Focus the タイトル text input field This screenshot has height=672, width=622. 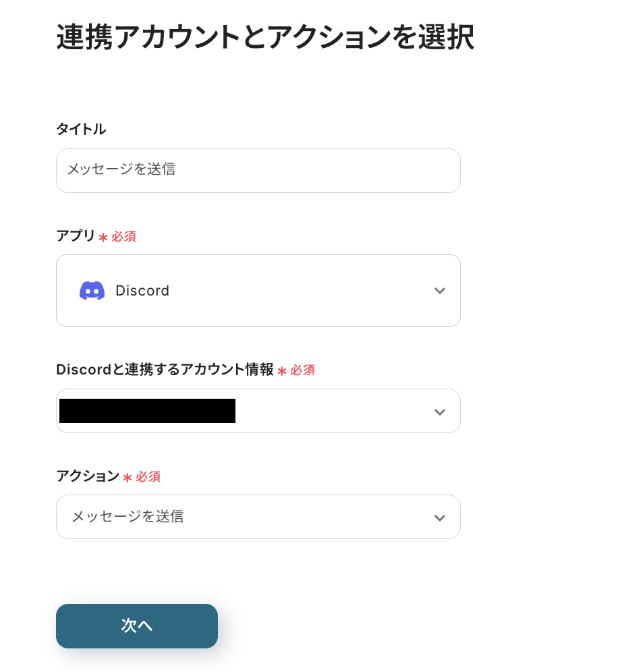(258, 171)
